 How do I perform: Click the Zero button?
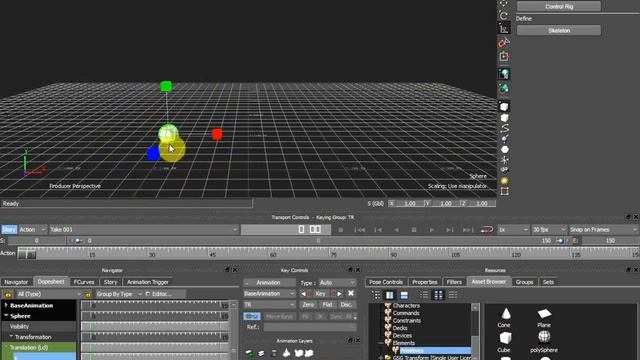point(308,304)
